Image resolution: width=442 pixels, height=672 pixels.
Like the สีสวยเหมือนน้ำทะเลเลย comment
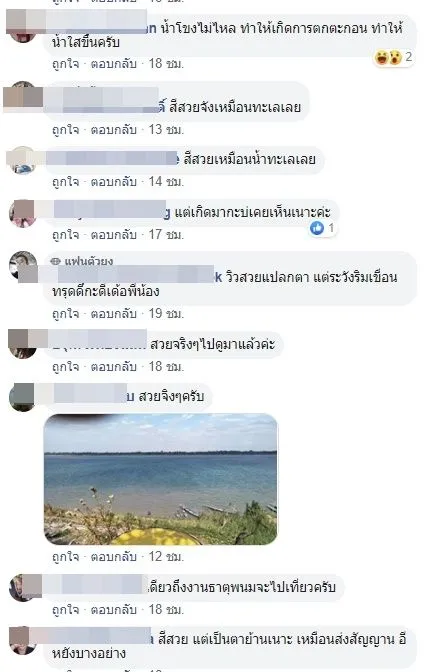click(66, 182)
